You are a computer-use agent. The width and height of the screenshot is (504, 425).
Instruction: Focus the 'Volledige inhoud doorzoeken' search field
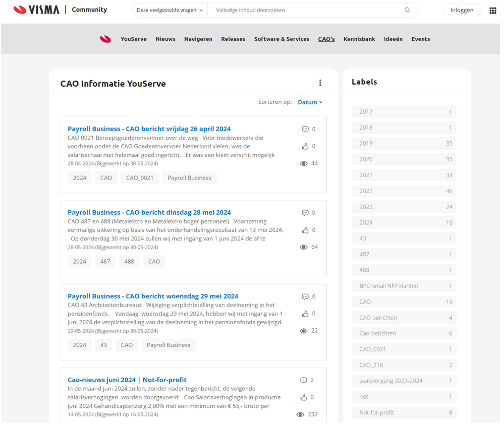tap(305, 10)
